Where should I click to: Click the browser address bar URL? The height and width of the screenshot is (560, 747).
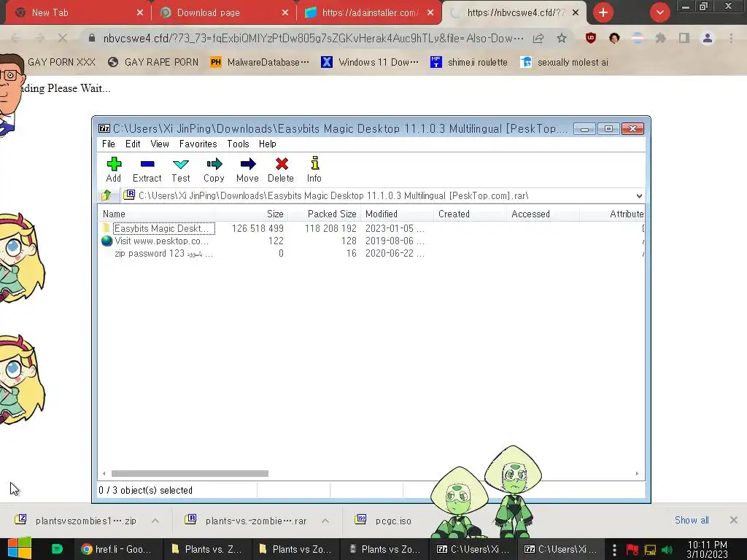(x=313, y=38)
